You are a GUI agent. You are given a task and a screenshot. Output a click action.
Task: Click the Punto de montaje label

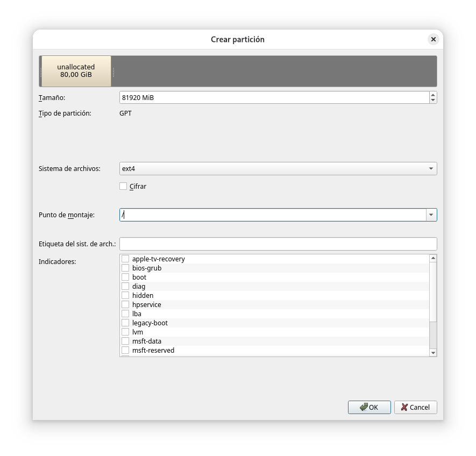click(67, 215)
